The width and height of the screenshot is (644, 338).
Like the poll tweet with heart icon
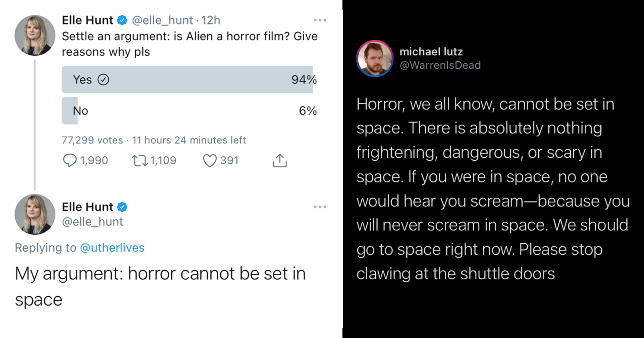(x=210, y=160)
